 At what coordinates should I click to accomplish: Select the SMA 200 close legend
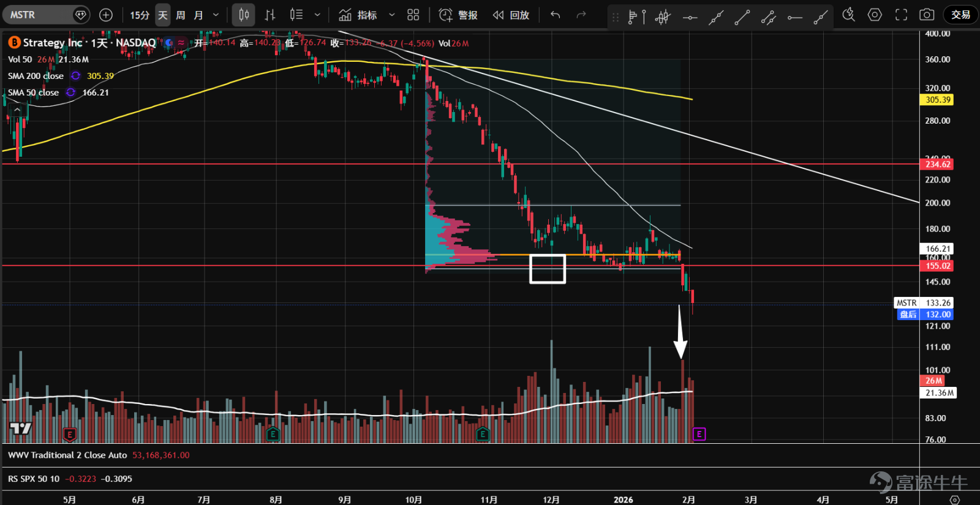[x=36, y=76]
